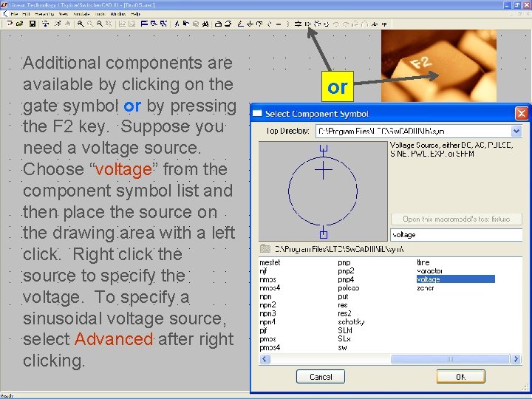Screen dimensions: 532x399
Task: Select 'sw' in the component list
Action: click(x=342, y=347)
